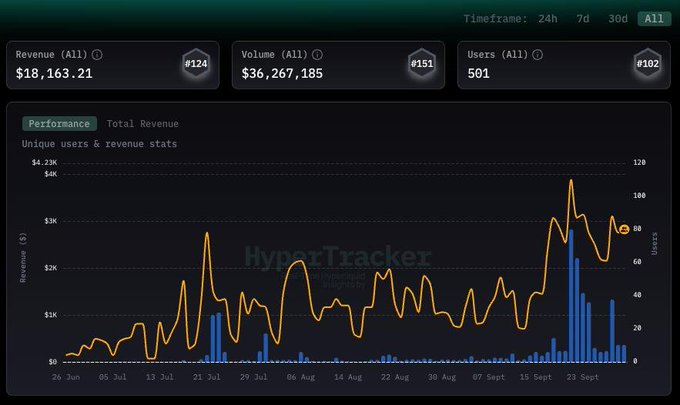Screen dimensions: 680x405
Task: Select the 05 Jul date label
Action: point(113,377)
